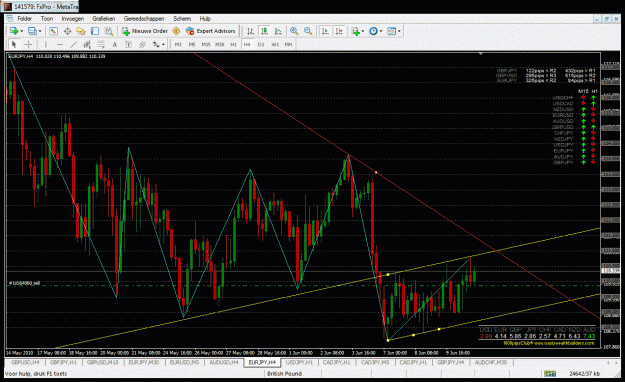Toggle the Terminal panel icon
Image resolution: width=625 pixels, height=382 pixels.
tap(95, 31)
